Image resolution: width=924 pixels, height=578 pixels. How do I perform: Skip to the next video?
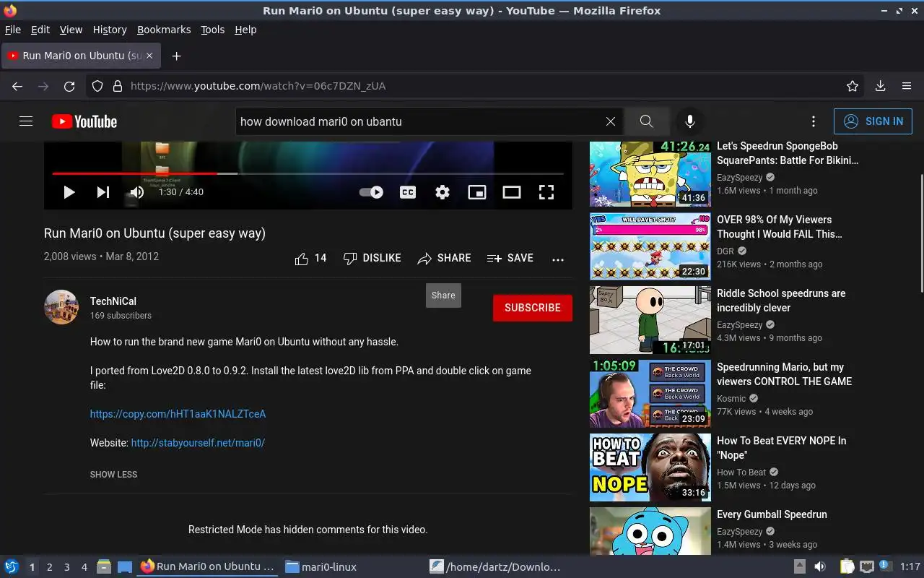[x=103, y=192]
